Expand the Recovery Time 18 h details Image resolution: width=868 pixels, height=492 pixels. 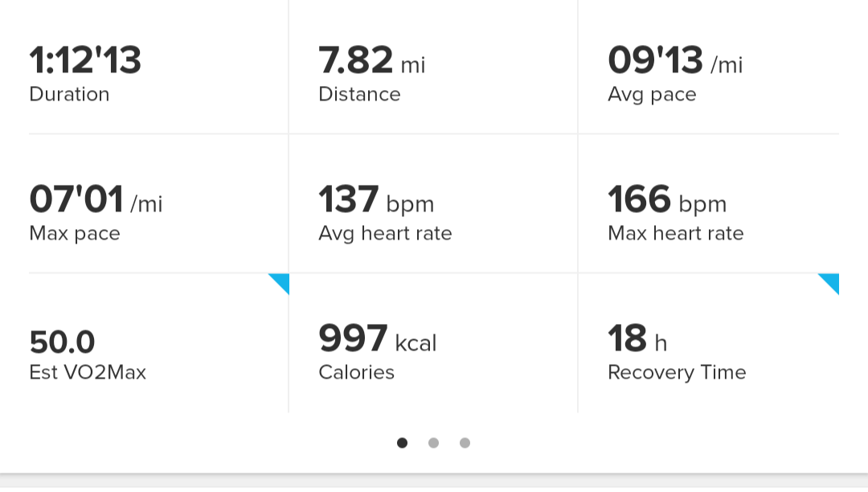[709, 342]
